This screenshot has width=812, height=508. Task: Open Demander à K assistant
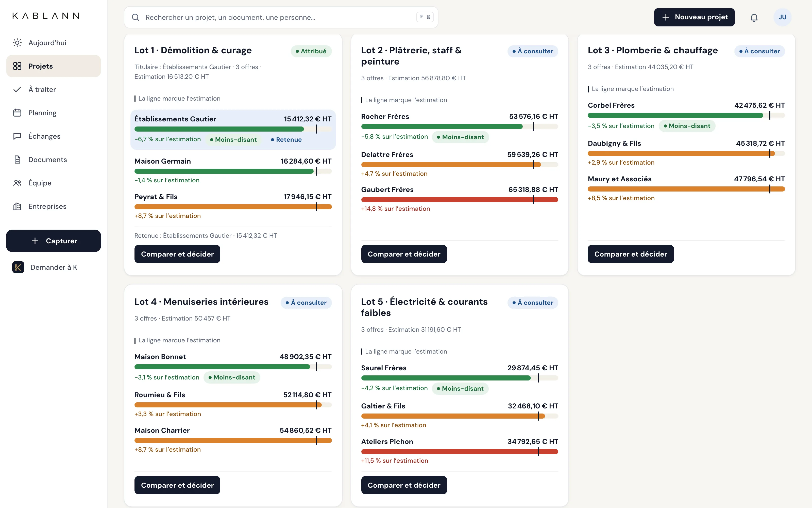coord(53,267)
